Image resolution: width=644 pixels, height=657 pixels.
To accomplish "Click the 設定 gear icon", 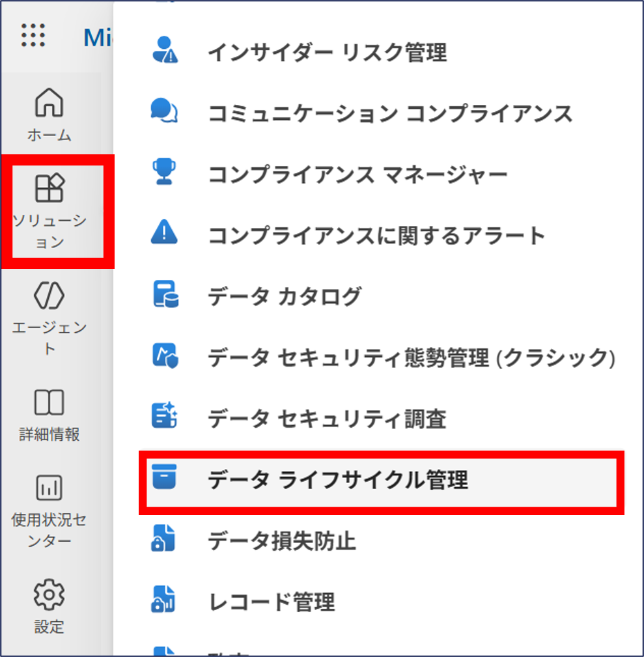I will (49, 594).
